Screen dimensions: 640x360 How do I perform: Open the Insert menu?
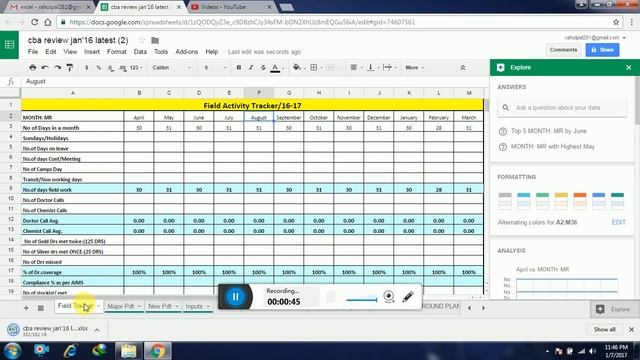pyautogui.click(x=92, y=52)
